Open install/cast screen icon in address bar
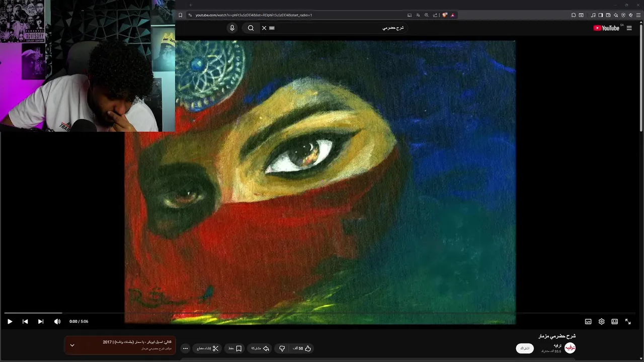Screen dimensions: 644x362 pyautogui.click(x=410, y=15)
